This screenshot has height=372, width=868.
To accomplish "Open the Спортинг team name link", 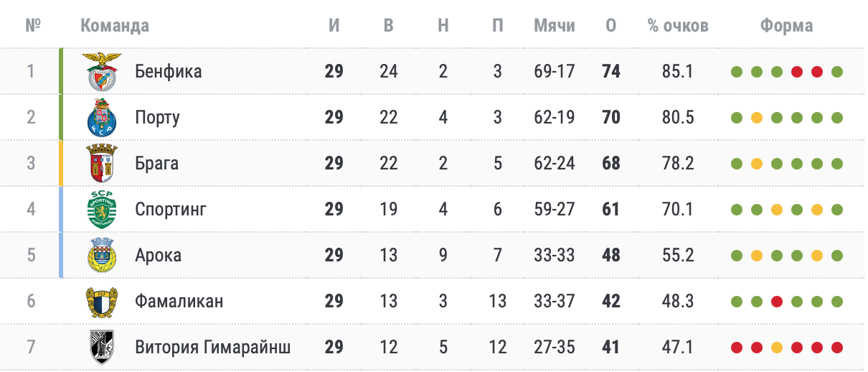I will (x=171, y=210).
